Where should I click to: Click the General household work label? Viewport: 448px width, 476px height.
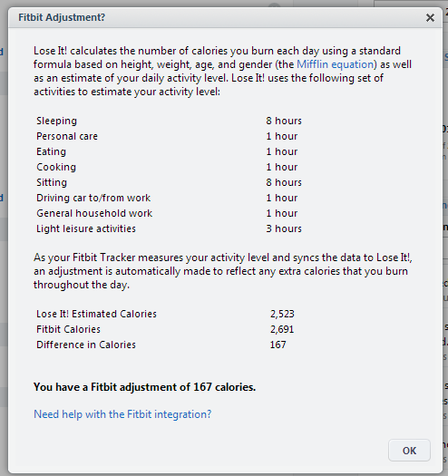[x=94, y=213]
